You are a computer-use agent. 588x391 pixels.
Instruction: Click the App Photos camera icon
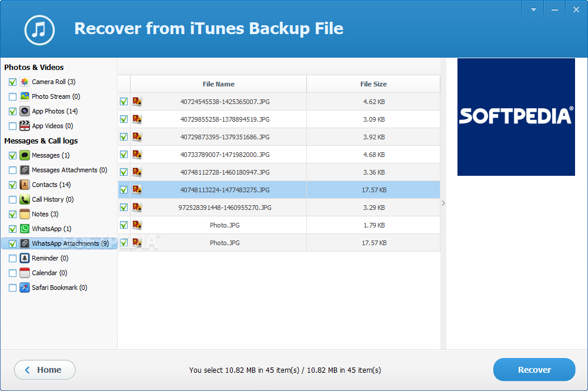(25, 111)
